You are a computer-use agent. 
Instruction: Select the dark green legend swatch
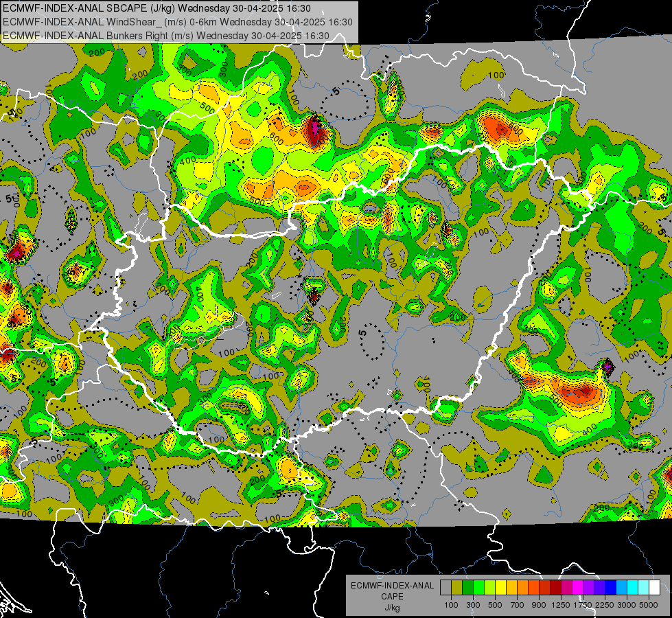click(x=467, y=587)
